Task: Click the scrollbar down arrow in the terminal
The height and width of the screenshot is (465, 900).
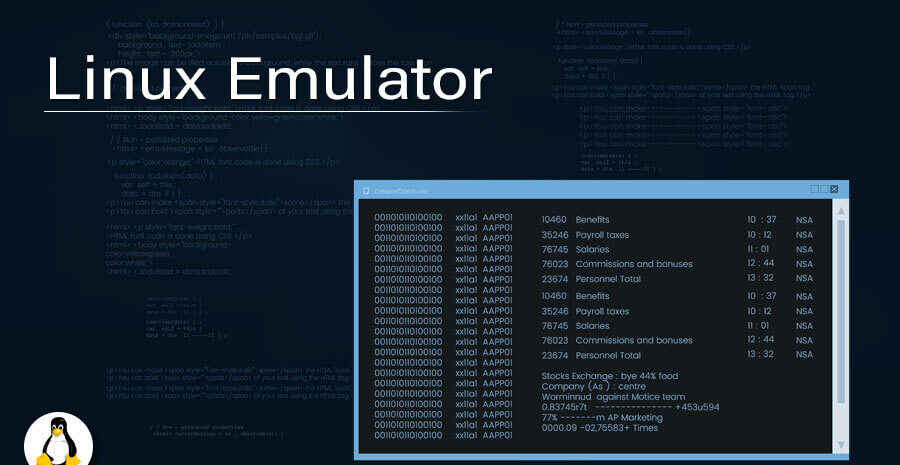Action: pos(841,444)
